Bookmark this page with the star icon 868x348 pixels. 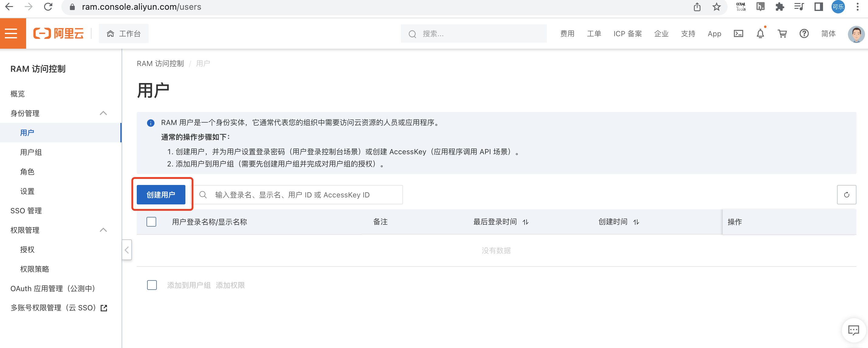pos(716,7)
